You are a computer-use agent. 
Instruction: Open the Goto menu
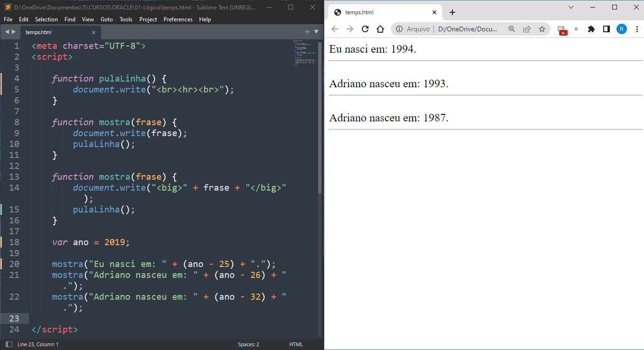[107, 19]
